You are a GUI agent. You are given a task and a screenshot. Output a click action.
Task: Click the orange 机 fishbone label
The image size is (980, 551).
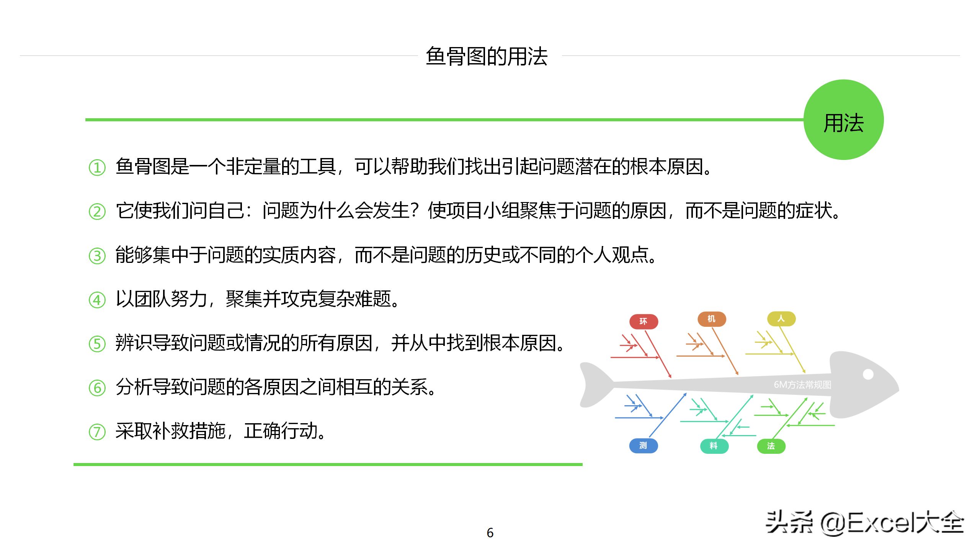pos(712,319)
